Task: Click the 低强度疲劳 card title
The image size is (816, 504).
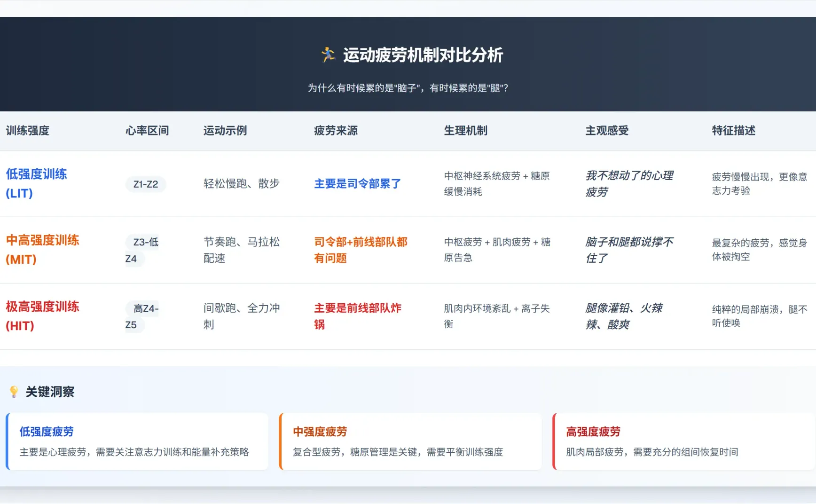Action: [47, 432]
